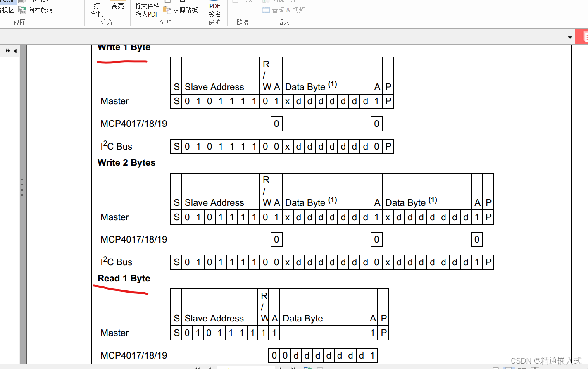
Task: Click "MCP4017/18/19" label below Read 1 Byte
Action: (x=134, y=355)
